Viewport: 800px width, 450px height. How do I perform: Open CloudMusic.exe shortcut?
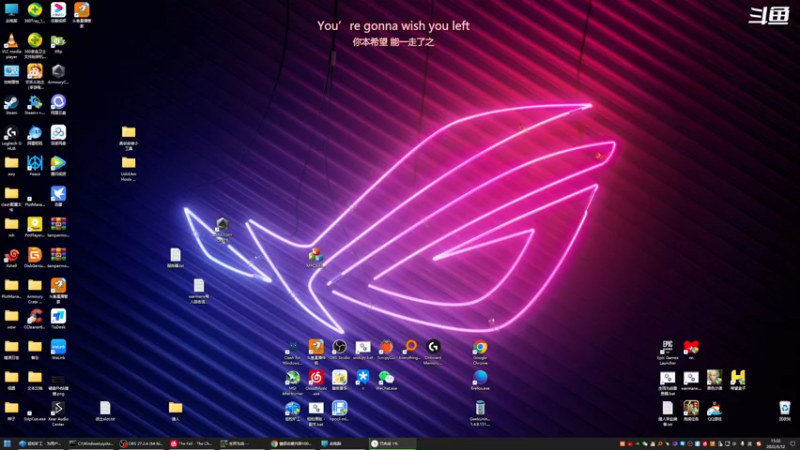coord(316,383)
